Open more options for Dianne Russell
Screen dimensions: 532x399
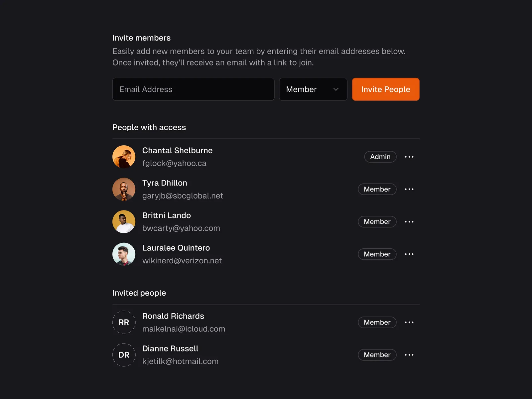point(409,355)
